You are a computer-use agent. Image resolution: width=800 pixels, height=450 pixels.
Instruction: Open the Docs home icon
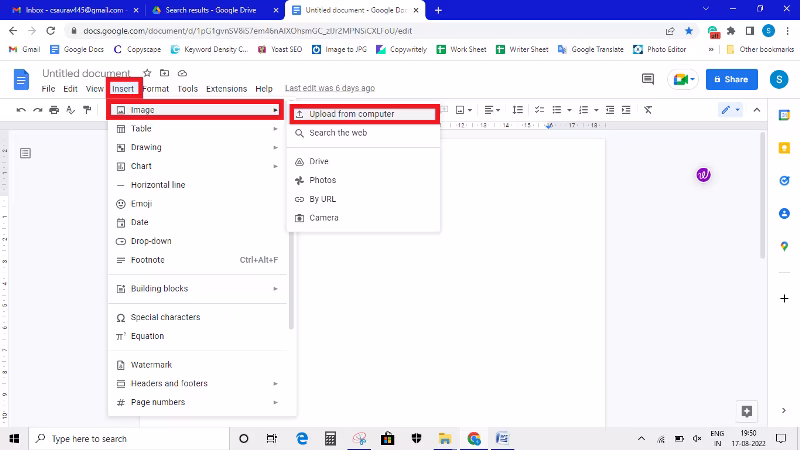point(21,80)
